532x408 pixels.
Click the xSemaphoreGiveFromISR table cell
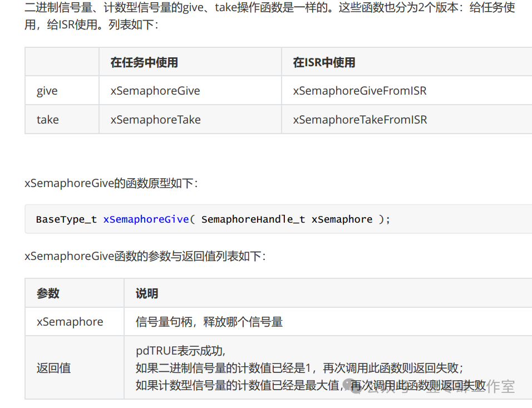click(407, 91)
